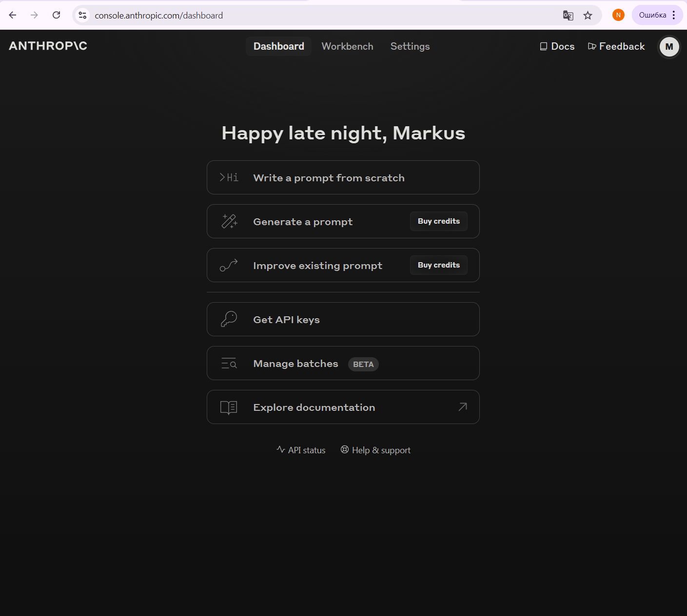Click the Feedback megaphone icon

click(x=592, y=46)
